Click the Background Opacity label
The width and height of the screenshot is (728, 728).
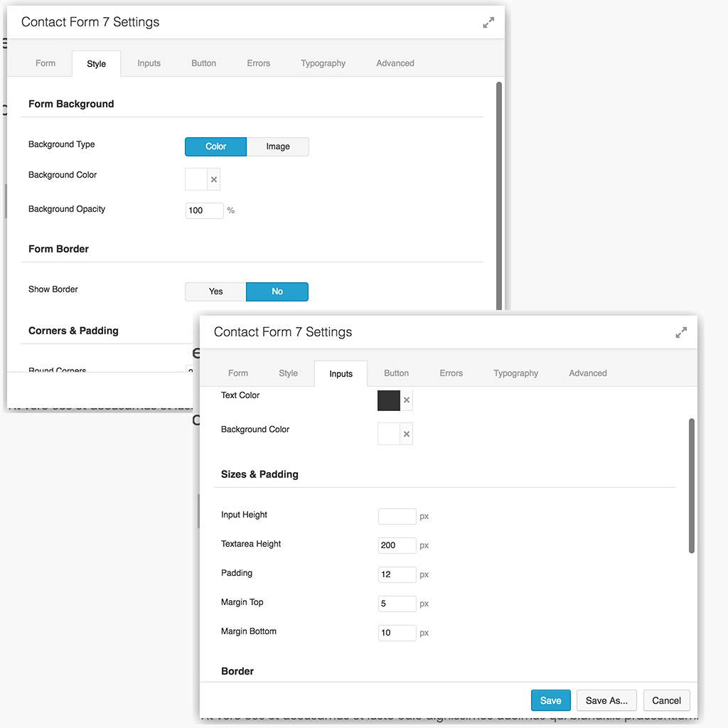click(67, 209)
